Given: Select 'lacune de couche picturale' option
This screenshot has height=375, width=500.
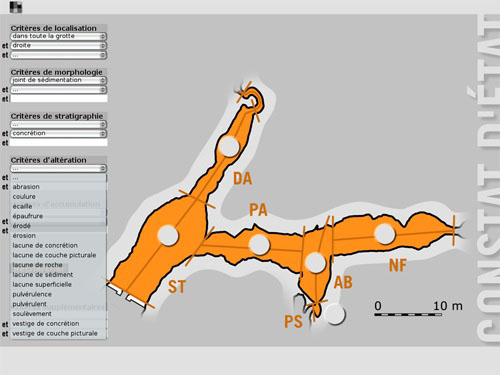Looking at the screenshot, I should [59, 255].
